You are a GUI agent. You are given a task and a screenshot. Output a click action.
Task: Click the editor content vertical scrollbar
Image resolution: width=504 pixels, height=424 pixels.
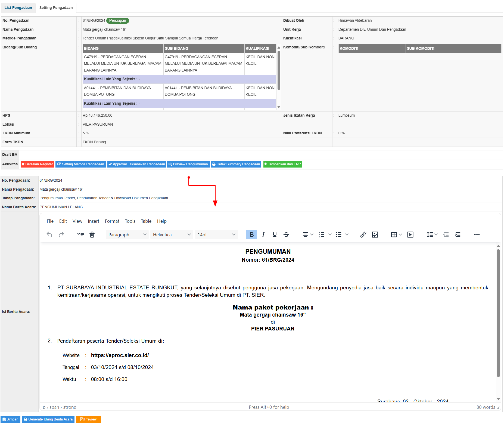point(498,313)
